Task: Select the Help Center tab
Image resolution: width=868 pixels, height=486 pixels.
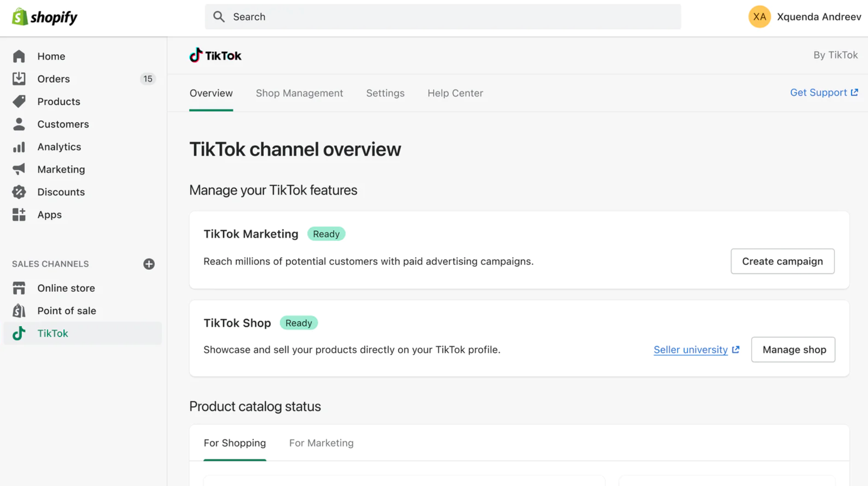Action: [x=455, y=93]
